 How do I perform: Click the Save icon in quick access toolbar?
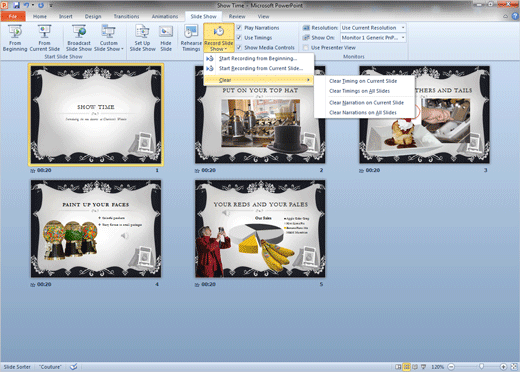pyautogui.click(x=16, y=5)
